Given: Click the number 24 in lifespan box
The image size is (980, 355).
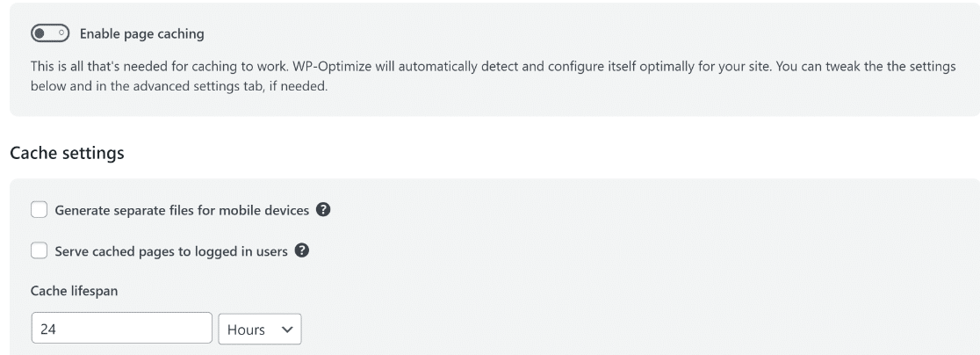Looking at the screenshot, I should point(48,329).
